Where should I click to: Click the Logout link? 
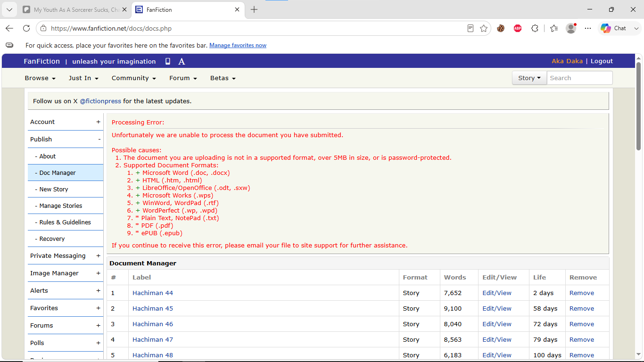[602, 61]
